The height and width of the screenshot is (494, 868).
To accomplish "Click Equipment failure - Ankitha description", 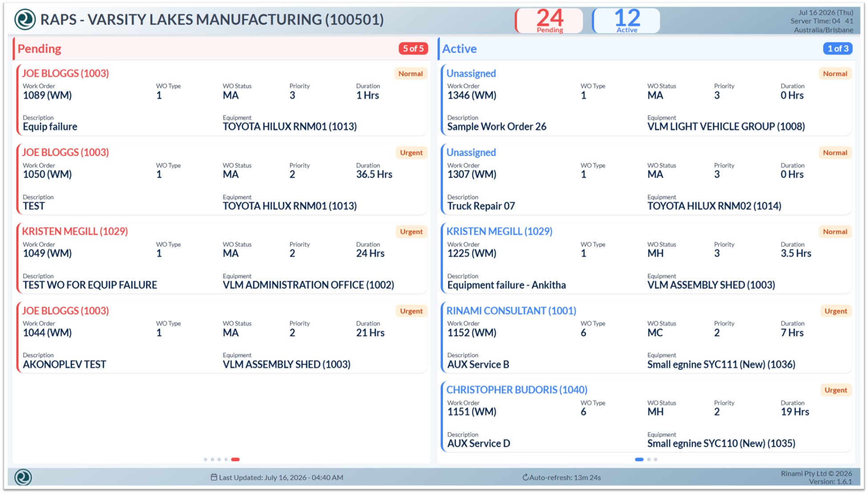I will (507, 285).
